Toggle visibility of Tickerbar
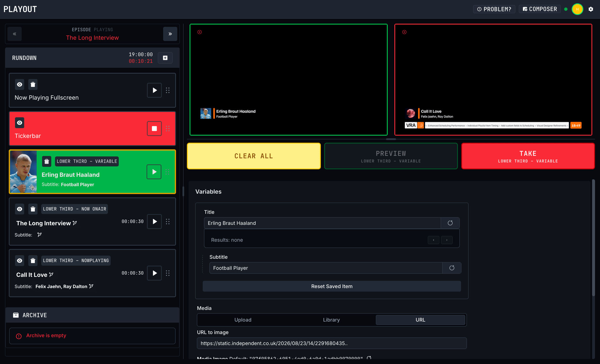Viewport: 600px width, 364px height. [x=20, y=123]
